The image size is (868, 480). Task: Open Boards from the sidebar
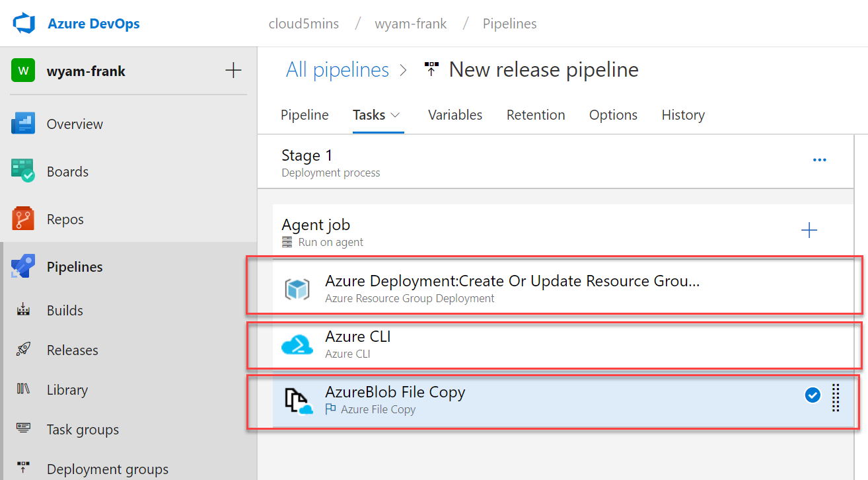coord(23,171)
